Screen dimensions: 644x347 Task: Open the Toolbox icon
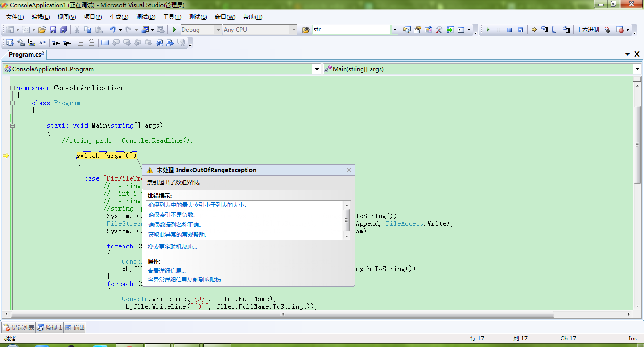pos(439,30)
